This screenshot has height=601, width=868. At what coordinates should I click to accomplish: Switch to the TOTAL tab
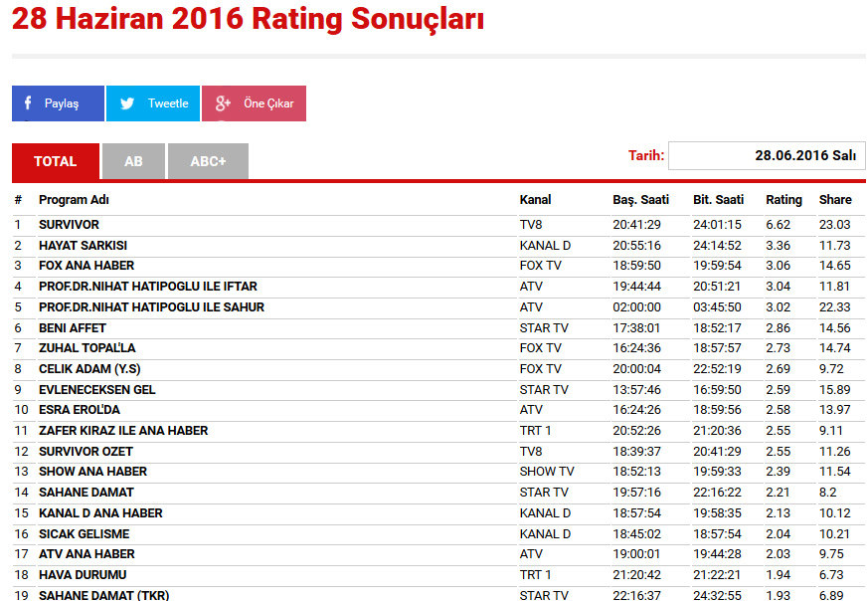click(x=56, y=161)
